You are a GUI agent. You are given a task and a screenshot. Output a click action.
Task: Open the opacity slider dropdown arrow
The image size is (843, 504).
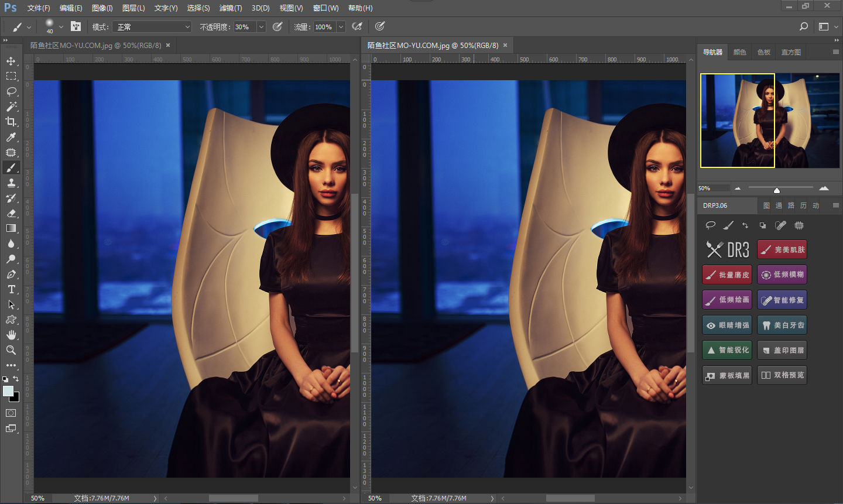[x=261, y=27]
